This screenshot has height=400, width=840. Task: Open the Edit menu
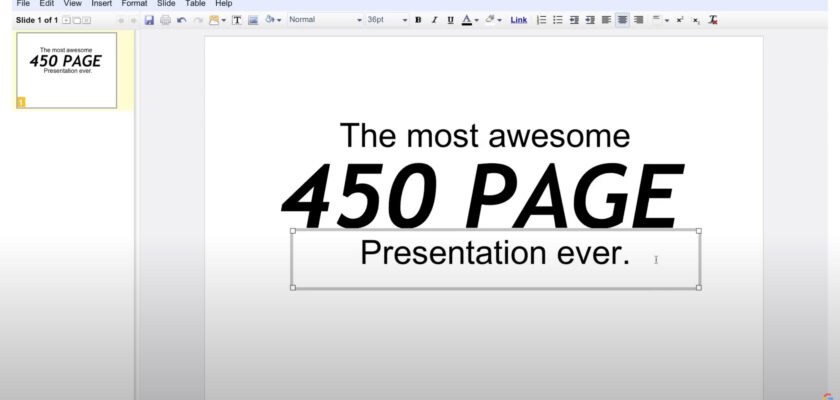(x=47, y=4)
